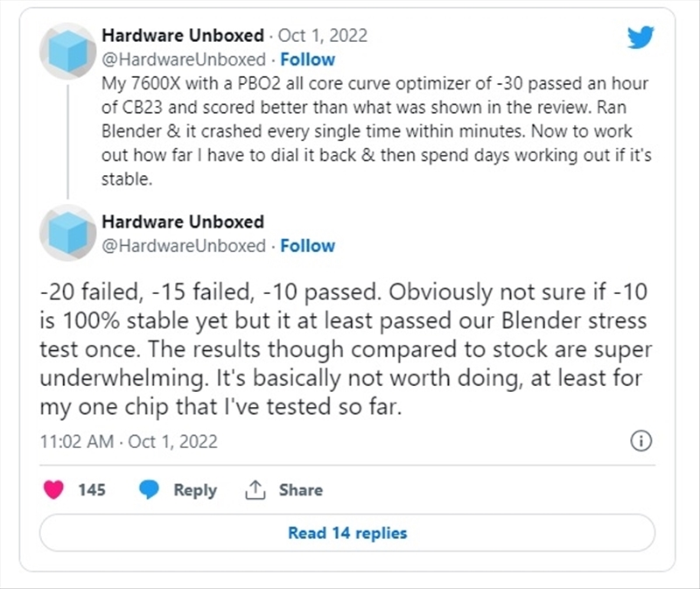The width and height of the screenshot is (700, 589).
Task: Open the Oct 1, 2022 date link
Action: click(x=323, y=36)
